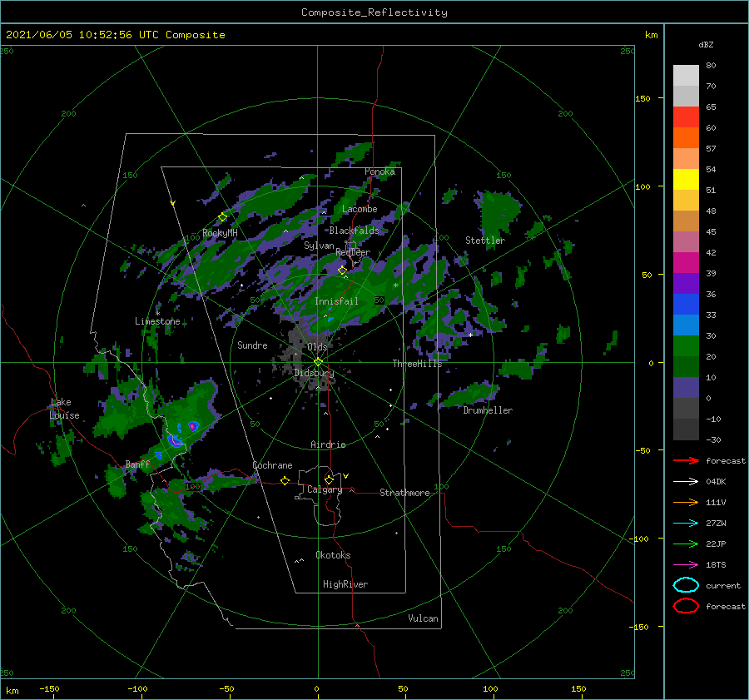Click the Blackfalds city label

(354, 231)
